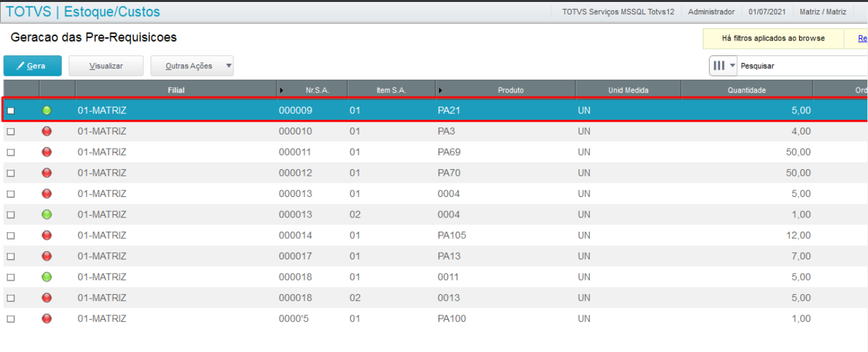Click red status icon of S.A. 000011
Image resolution: width=868 pixels, height=352 pixels.
point(46,152)
